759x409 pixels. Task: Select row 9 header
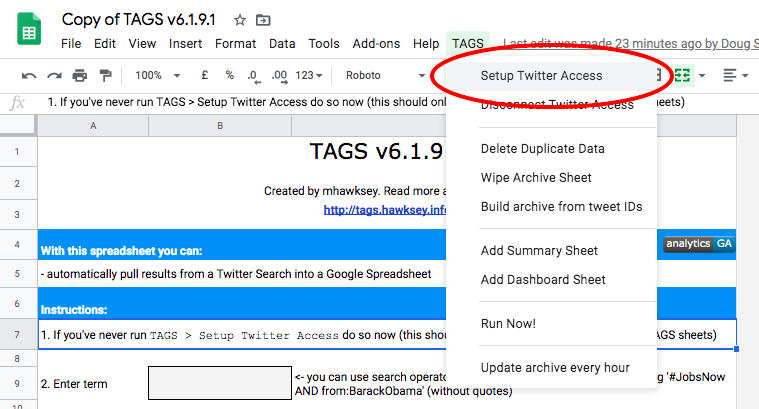(17, 383)
